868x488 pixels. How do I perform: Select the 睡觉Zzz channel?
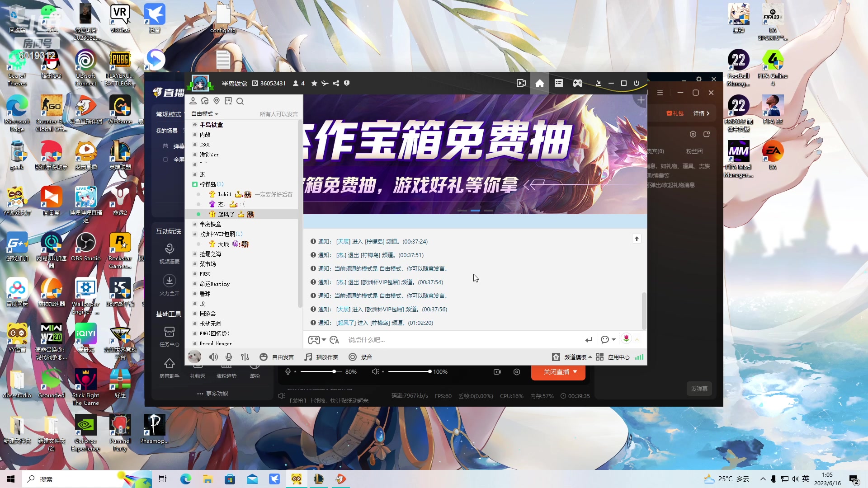click(209, 155)
